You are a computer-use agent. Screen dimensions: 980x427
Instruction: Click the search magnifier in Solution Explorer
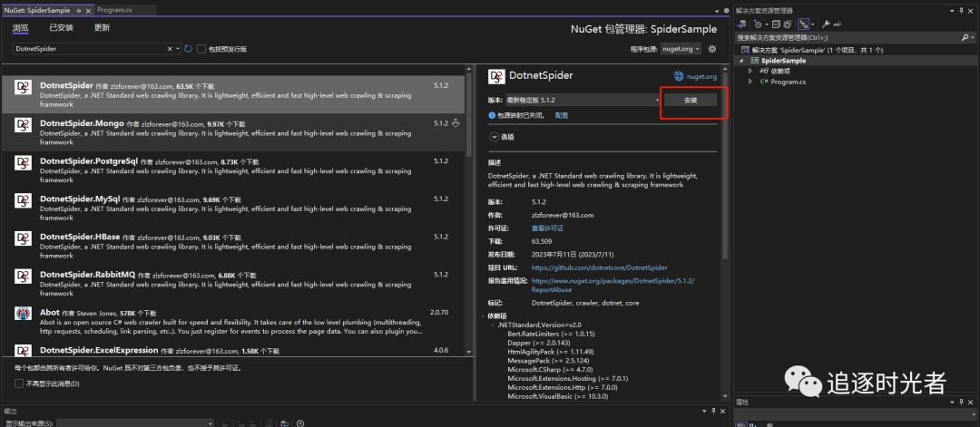coord(965,37)
